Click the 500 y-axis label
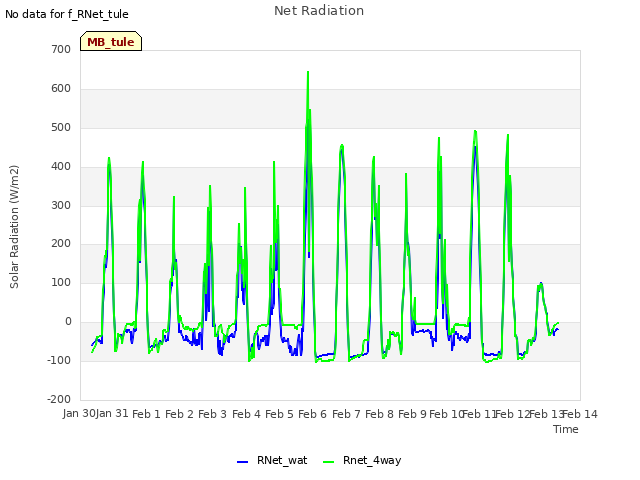This screenshot has width=640, height=480. point(61,128)
